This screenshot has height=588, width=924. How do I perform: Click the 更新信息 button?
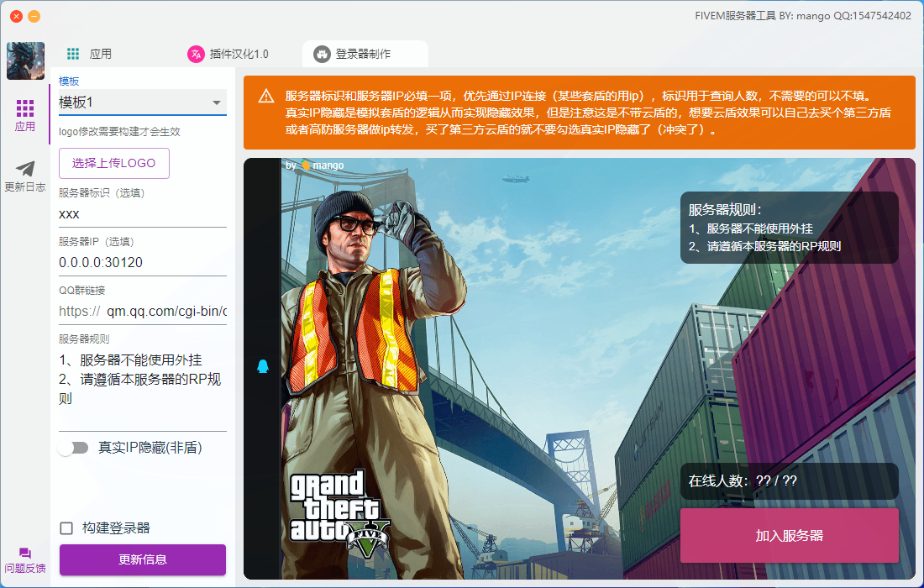(x=143, y=559)
